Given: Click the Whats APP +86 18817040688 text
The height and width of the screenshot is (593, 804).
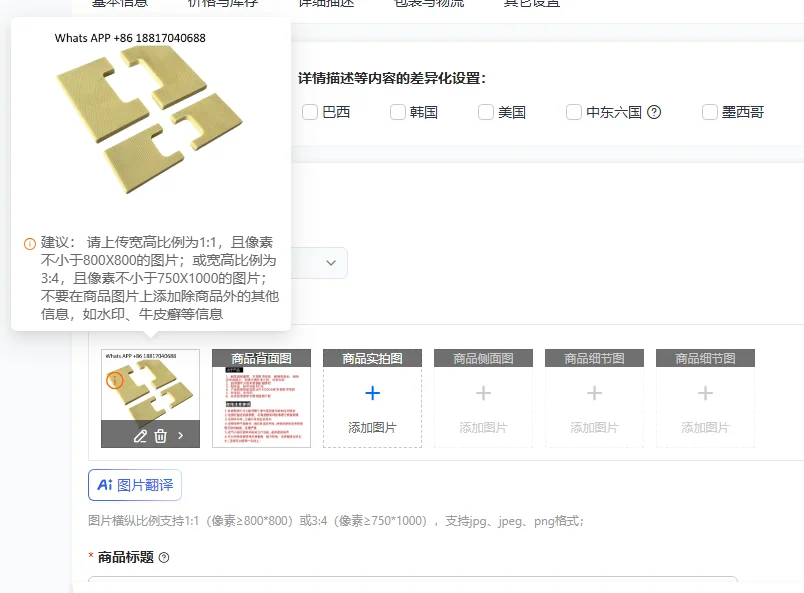Looking at the screenshot, I should pos(130,38).
